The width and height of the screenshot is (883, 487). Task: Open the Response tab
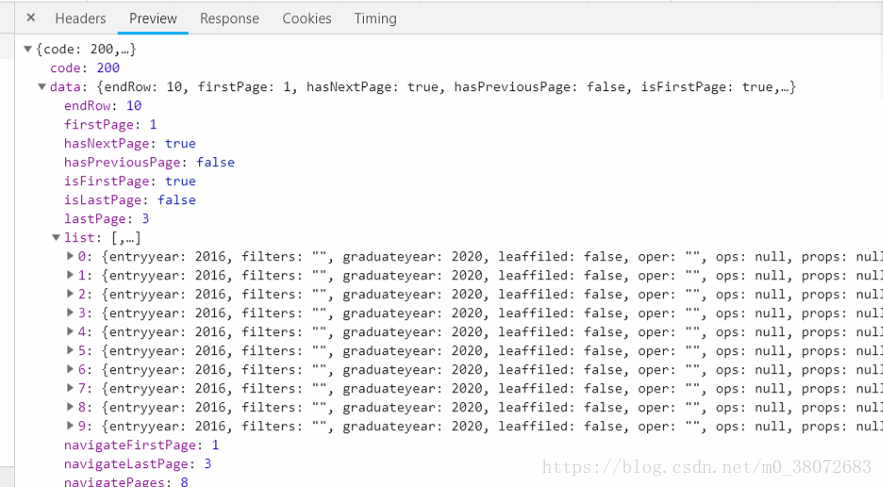click(x=229, y=19)
